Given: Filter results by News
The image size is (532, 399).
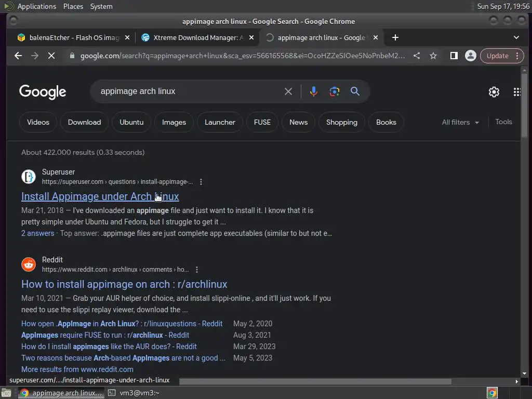Looking at the screenshot, I should [x=299, y=122].
